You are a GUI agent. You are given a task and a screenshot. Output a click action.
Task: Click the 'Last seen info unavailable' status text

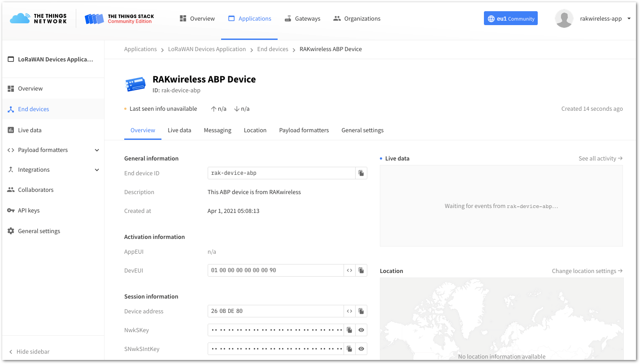coord(163,108)
